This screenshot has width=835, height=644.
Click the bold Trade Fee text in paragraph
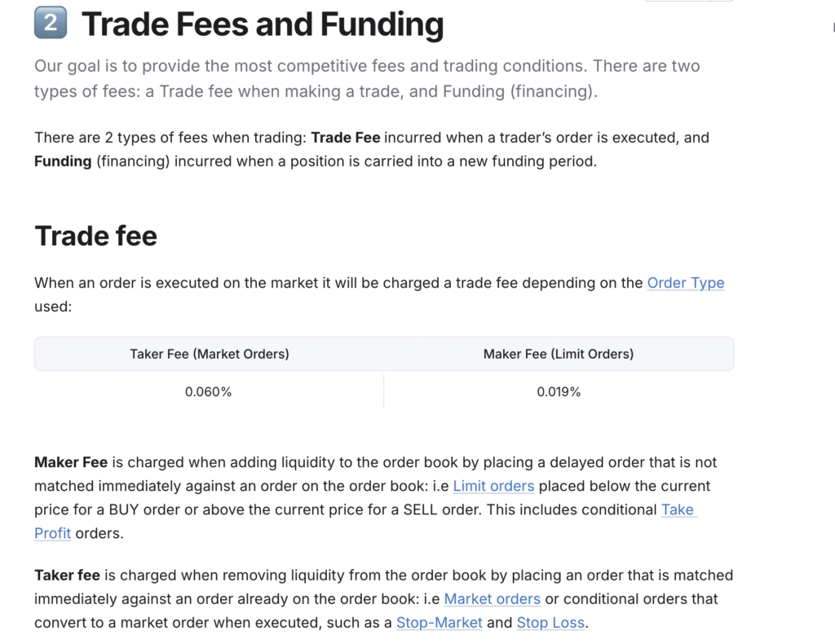coord(346,137)
